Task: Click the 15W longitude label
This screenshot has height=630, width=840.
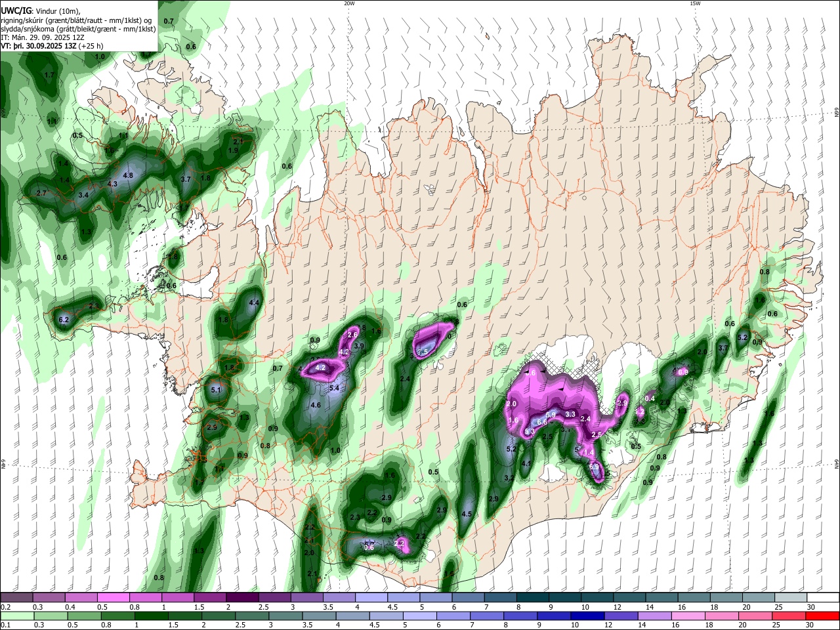Action: point(695,3)
